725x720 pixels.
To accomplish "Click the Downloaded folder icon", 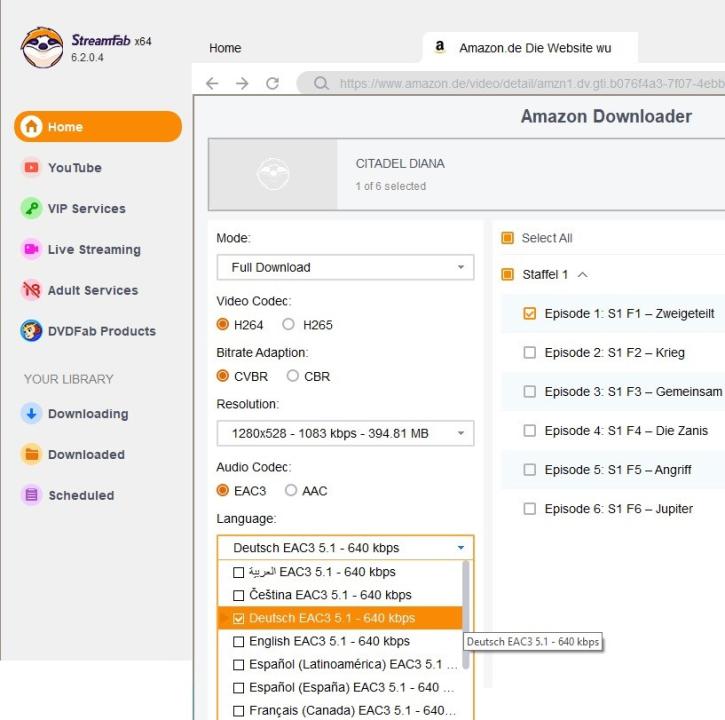I will click(x=31, y=454).
